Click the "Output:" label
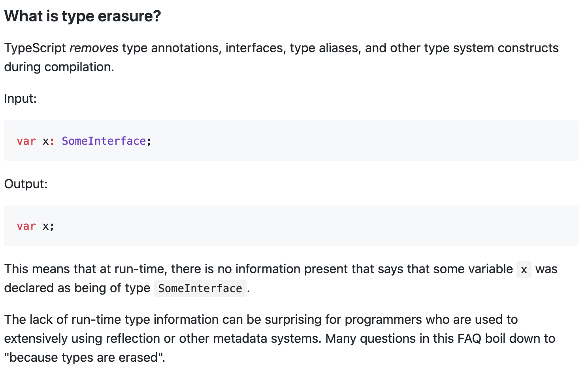Image resolution: width=588 pixels, height=374 pixels. (26, 184)
